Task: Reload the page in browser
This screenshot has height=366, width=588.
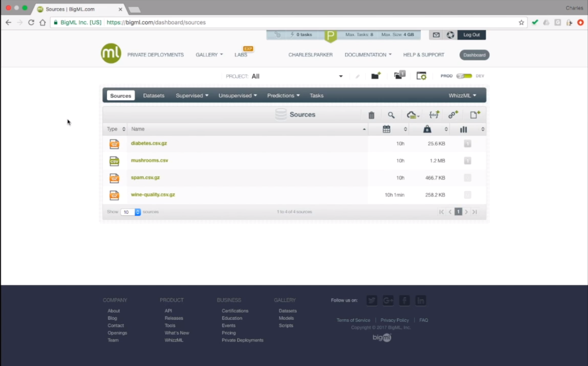Action: (31, 22)
